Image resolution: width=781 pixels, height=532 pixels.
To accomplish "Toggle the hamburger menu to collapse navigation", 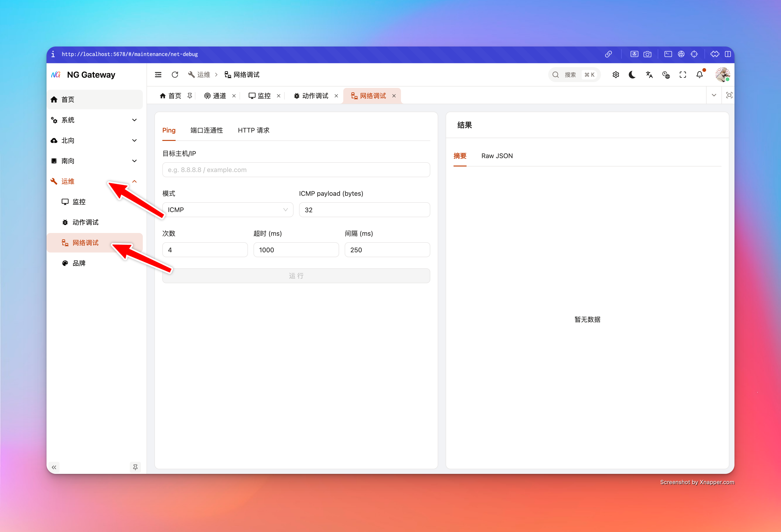I will 158,74.
